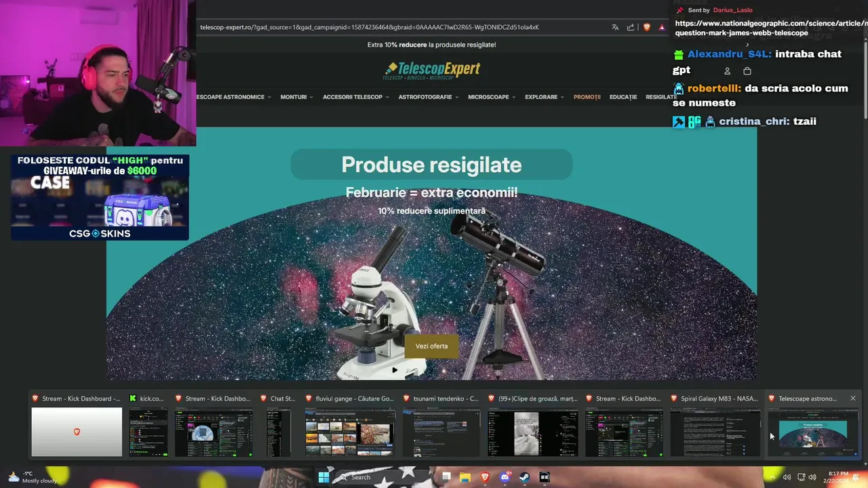Click the taskbar Search box
Viewport: 868px width, 488px height.
[381, 477]
